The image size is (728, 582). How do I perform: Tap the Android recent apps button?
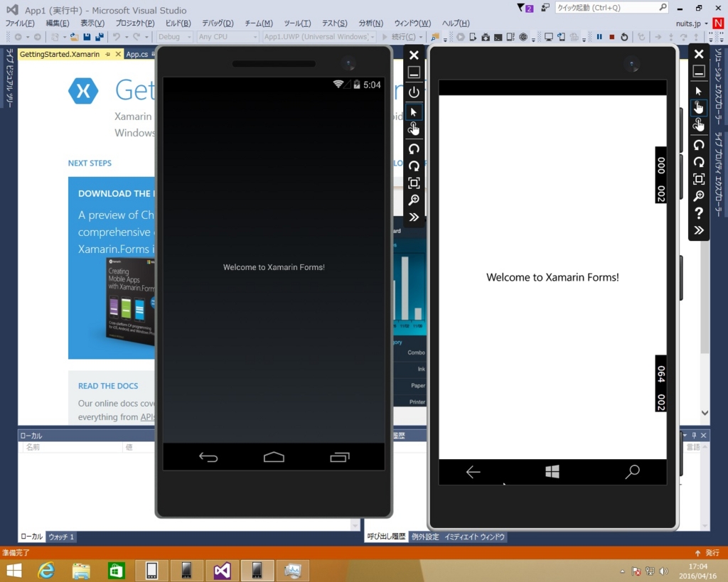click(x=340, y=458)
